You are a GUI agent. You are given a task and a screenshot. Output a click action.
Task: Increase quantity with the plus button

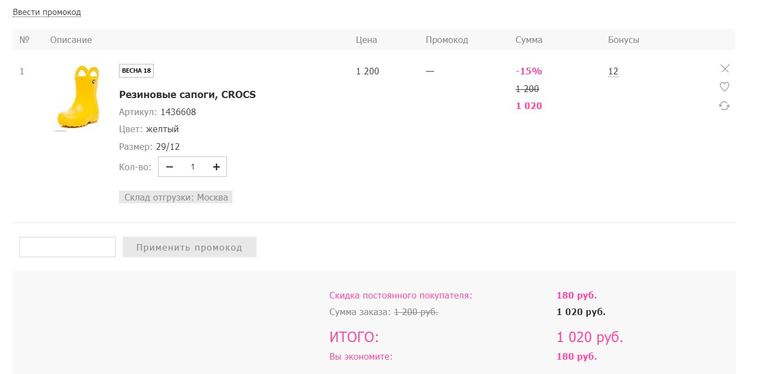click(216, 167)
